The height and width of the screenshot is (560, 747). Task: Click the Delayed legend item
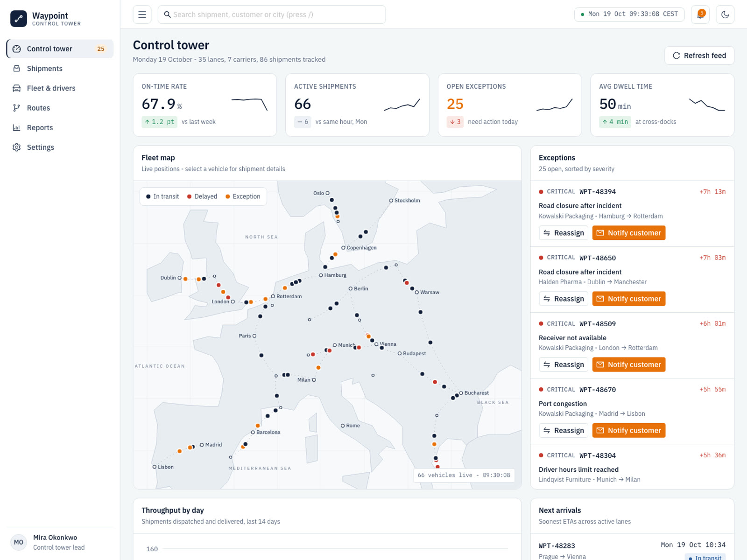click(x=202, y=196)
